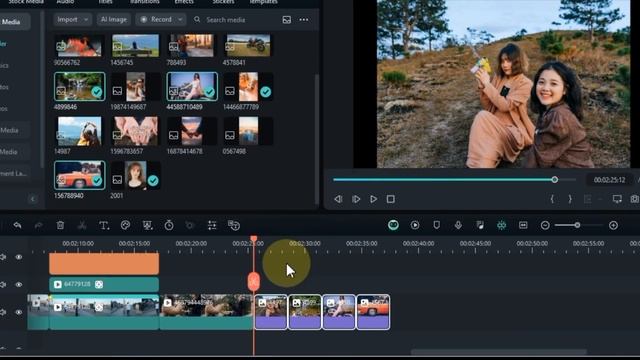Click the 00:02:25:12 timecode display
Screen dimensions: 640x360
click(609, 180)
